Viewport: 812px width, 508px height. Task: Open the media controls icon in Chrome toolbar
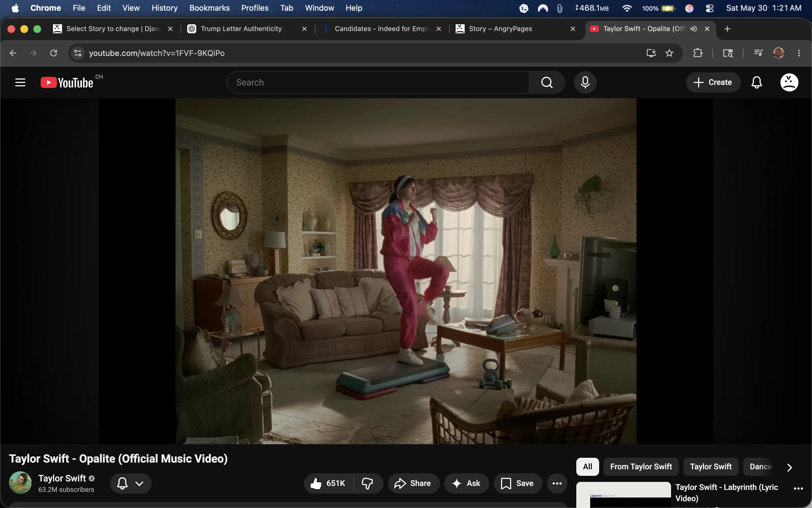coord(758,53)
